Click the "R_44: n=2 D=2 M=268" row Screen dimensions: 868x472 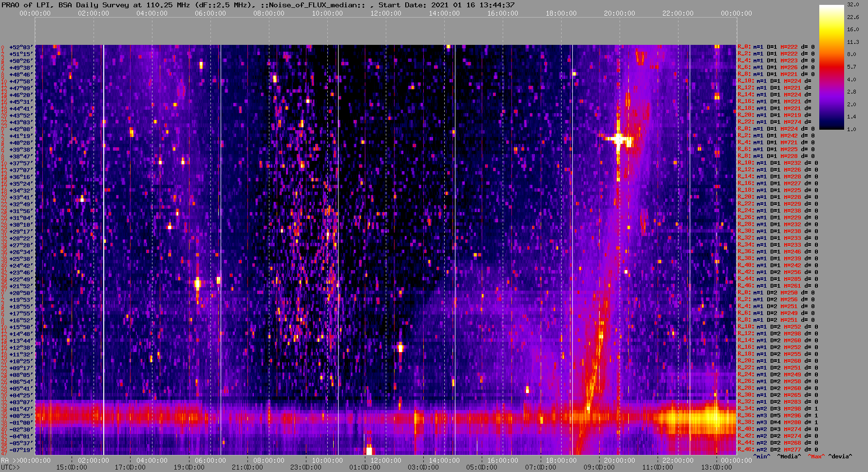click(778, 443)
